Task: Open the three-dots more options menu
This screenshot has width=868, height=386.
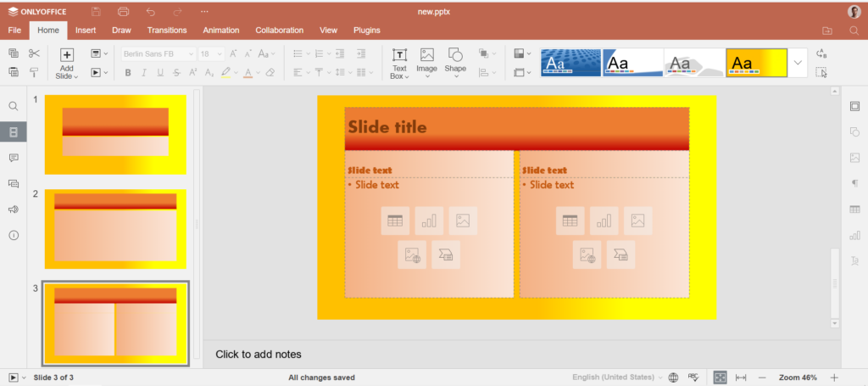Action: click(204, 12)
